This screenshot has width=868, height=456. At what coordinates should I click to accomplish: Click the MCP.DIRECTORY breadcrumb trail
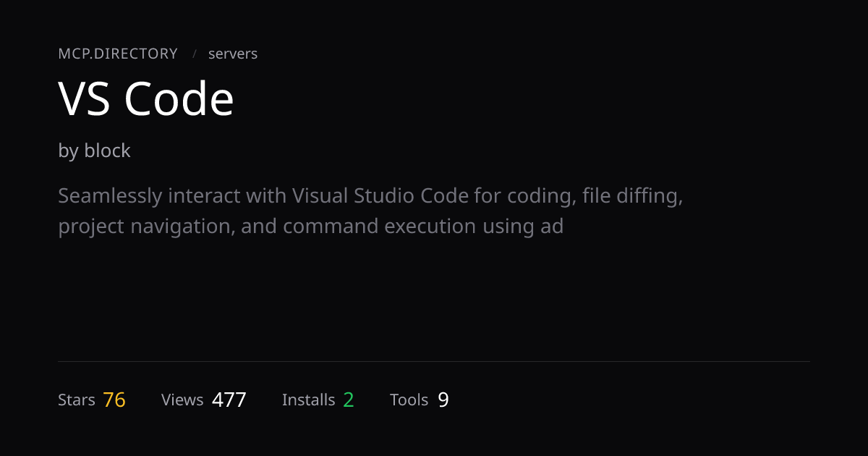[x=117, y=54]
